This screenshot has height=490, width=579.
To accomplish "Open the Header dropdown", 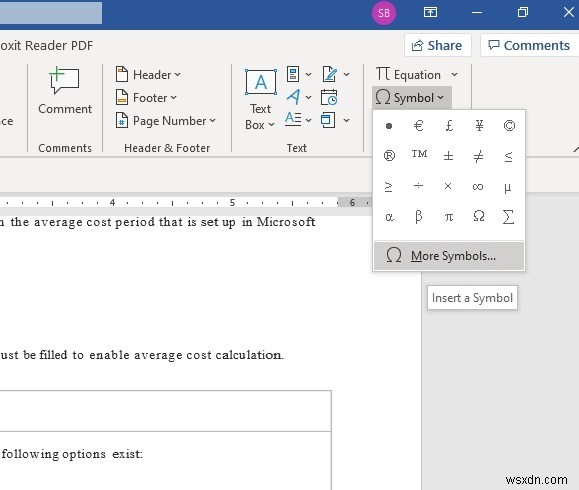I will pyautogui.click(x=148, y=75).
